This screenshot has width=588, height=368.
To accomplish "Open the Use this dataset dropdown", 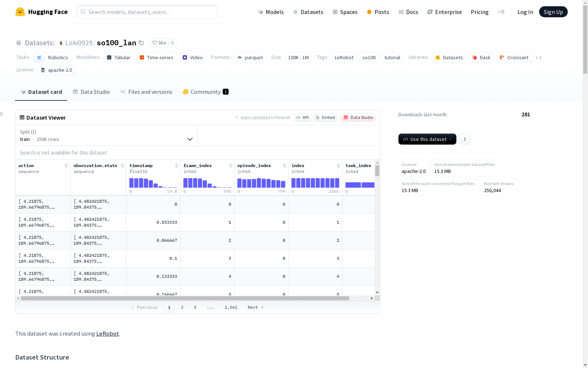I will (x=427, y=139).
